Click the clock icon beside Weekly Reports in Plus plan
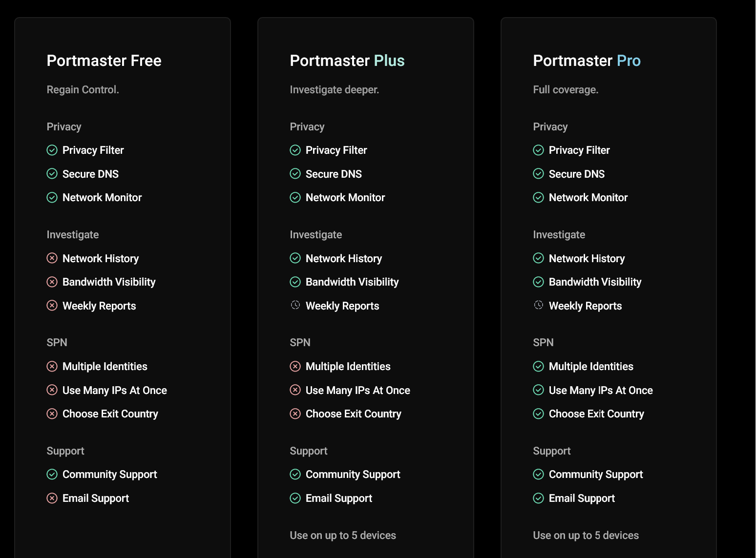 point(295,305)
